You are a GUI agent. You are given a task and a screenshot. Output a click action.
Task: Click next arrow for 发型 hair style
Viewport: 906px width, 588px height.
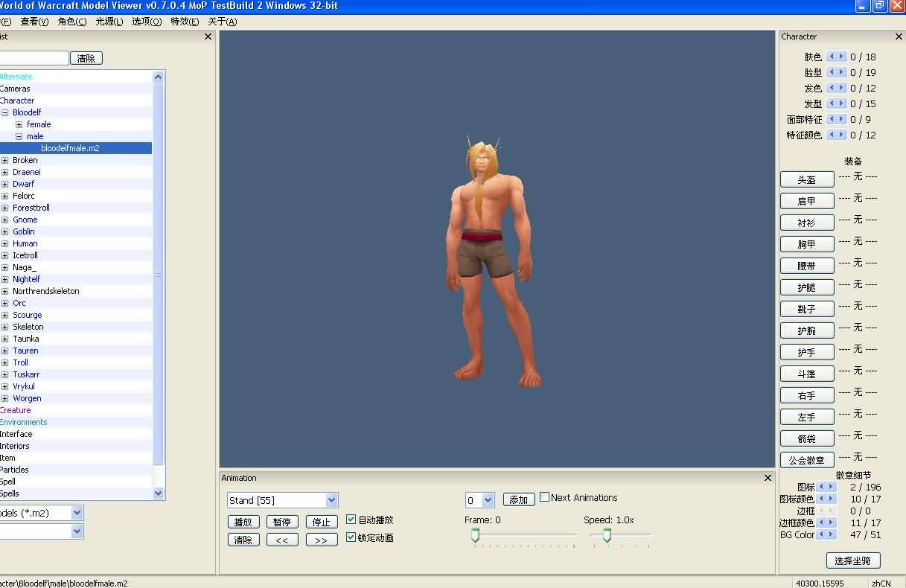click(842, 103)
